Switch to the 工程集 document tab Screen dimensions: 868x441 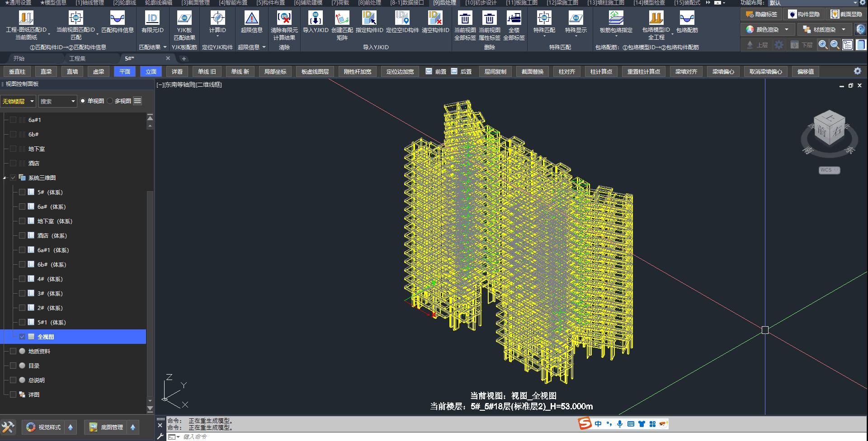tap(77, 59)
